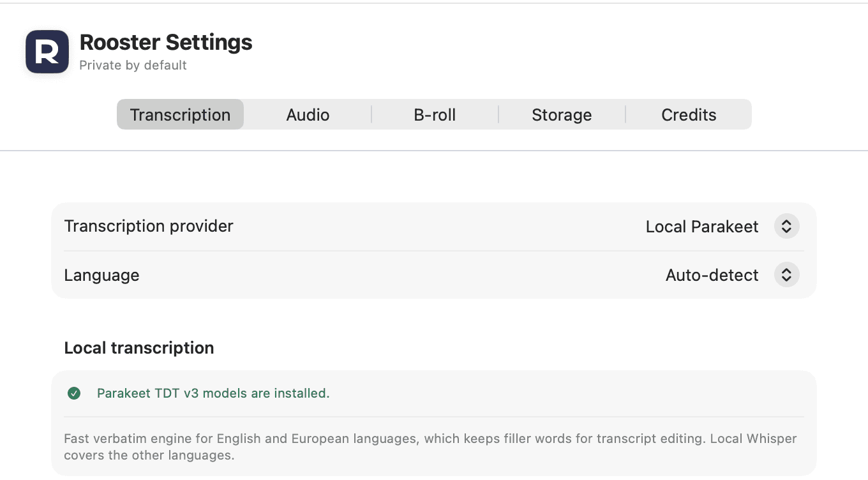Show the Credits tab
Viewport: 868px width, 480px height.
(x=689, y=114)
